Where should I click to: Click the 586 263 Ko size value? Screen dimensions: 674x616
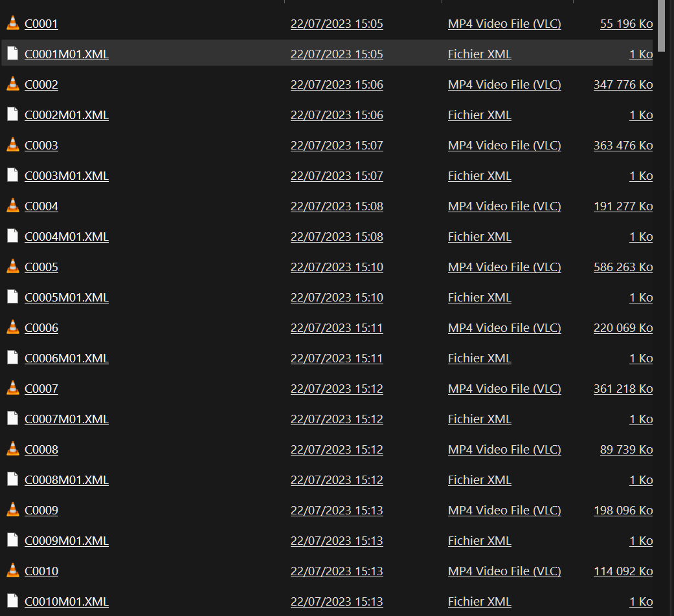623,267
